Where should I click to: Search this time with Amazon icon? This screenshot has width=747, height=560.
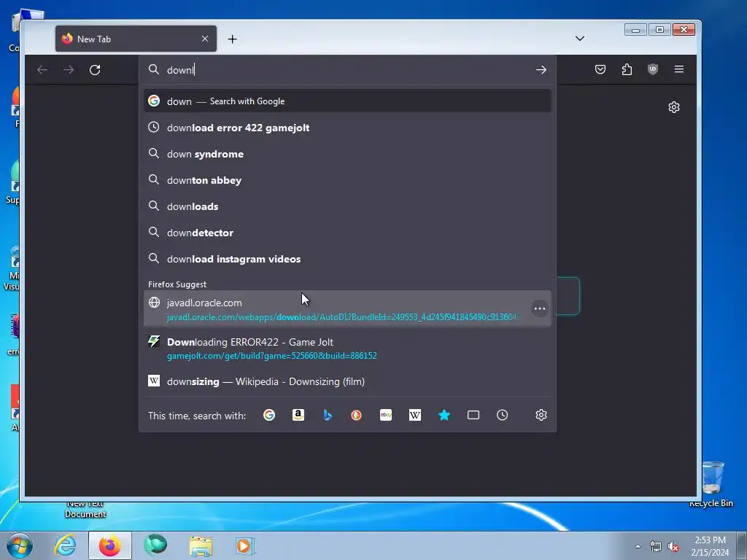pos(298,415)
